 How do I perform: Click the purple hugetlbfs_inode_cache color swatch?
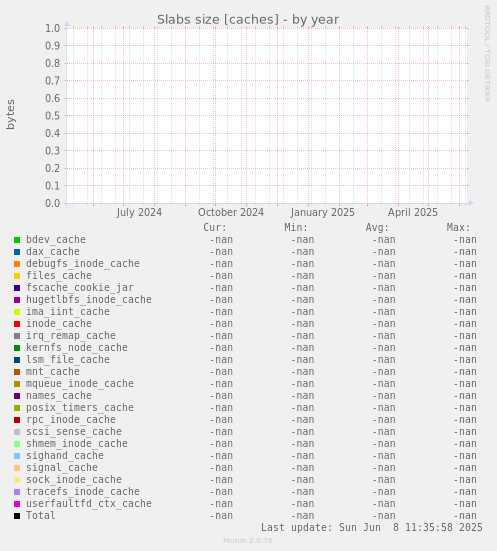point(17,300)
